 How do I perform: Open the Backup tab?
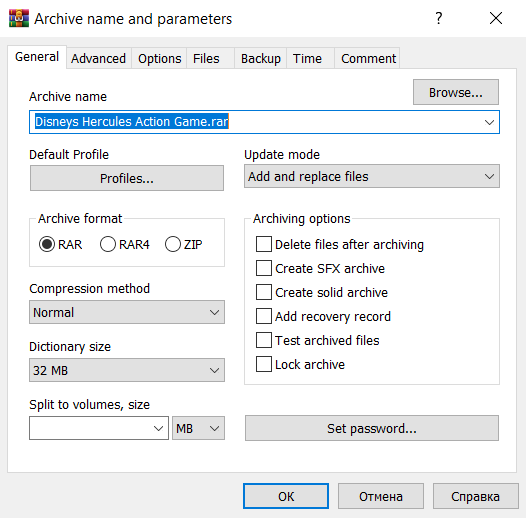[x=261, y=59]
